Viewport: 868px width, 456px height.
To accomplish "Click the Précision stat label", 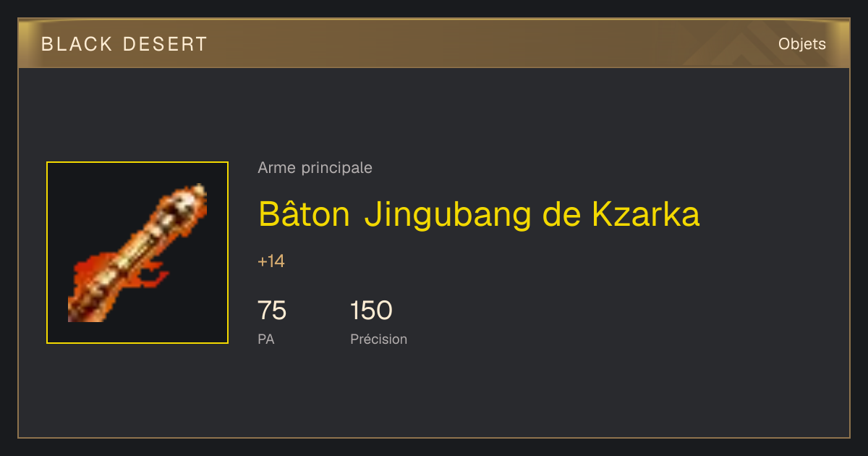I will [378, 339].
